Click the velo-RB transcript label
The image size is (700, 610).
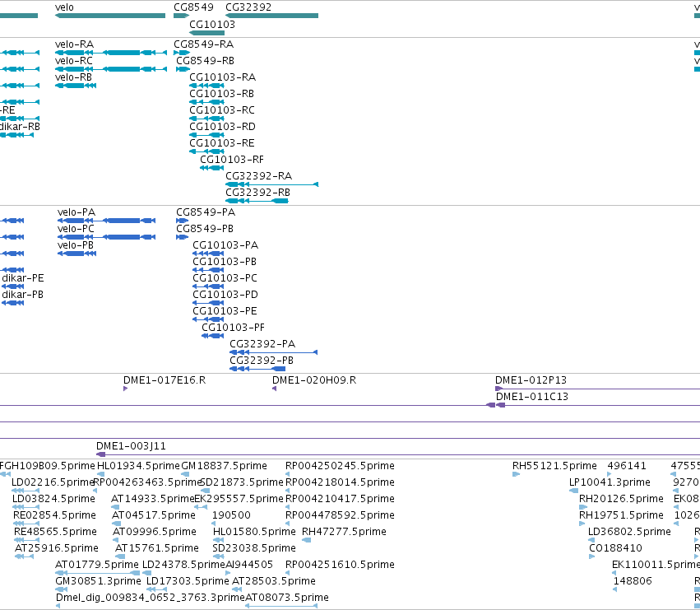click(73, 77)
